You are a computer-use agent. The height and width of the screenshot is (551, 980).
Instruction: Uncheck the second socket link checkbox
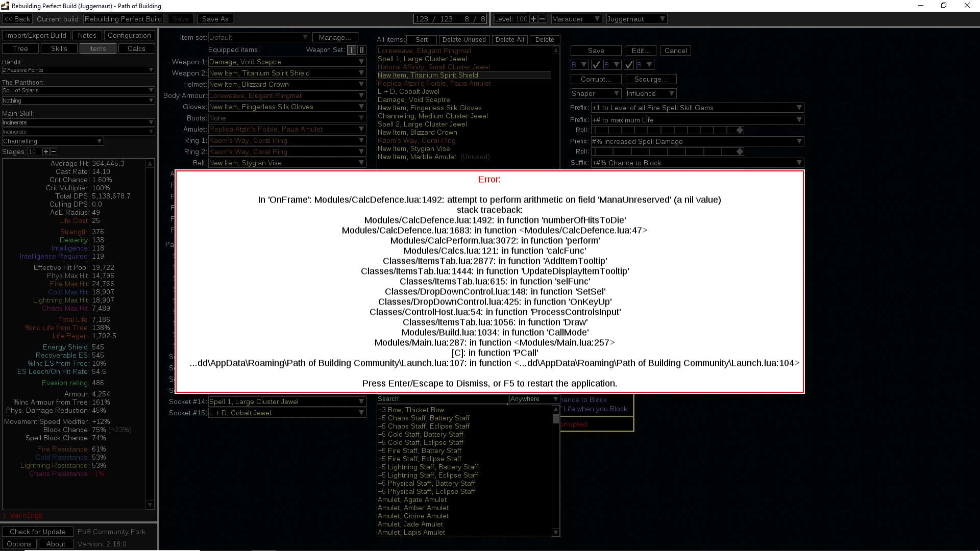tap(629, 65)
